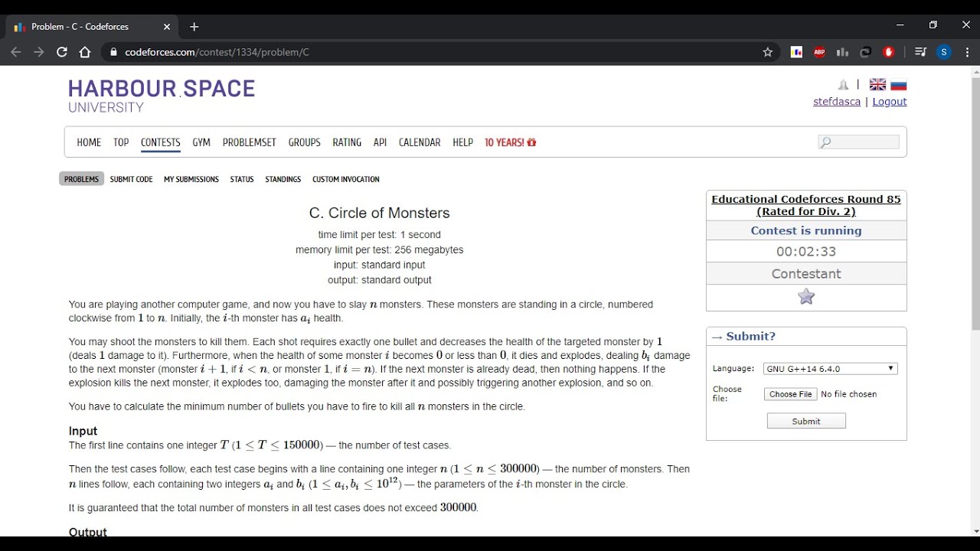Open Chrome profile avatar S
980x551 pixels.
click(x=944, y=52)
